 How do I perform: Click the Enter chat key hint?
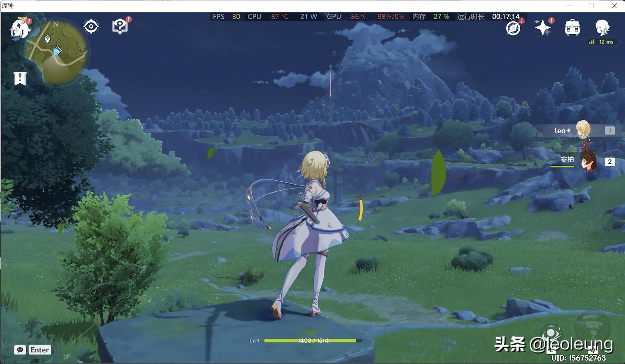(x=40, y=350)
